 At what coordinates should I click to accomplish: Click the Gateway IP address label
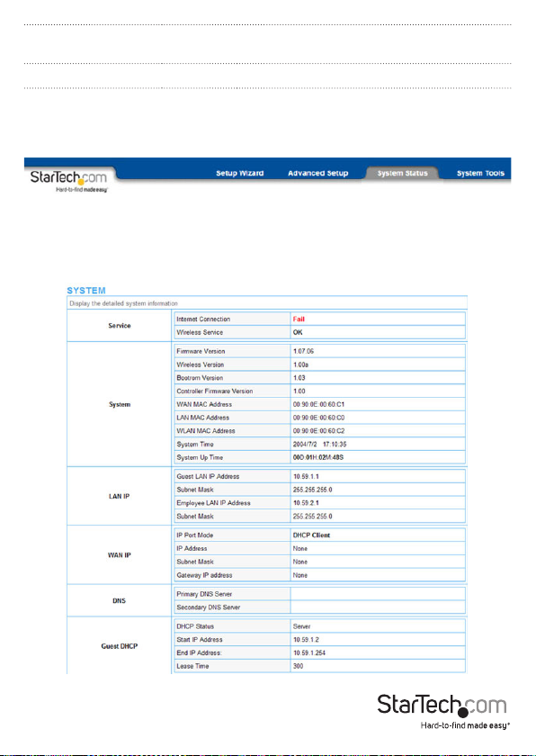tap(204, 575)
